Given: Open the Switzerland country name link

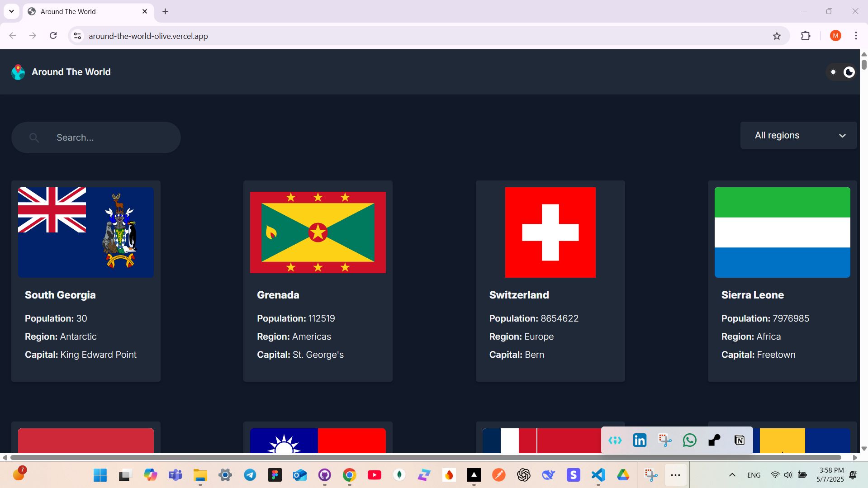Looking at the screenshot, I should coord(519,295).
